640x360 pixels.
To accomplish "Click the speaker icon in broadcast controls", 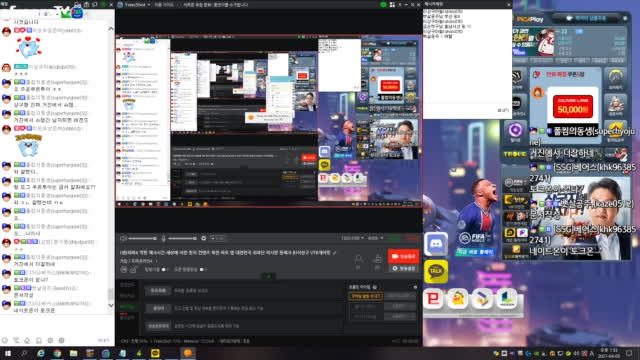I will [123, 238].
